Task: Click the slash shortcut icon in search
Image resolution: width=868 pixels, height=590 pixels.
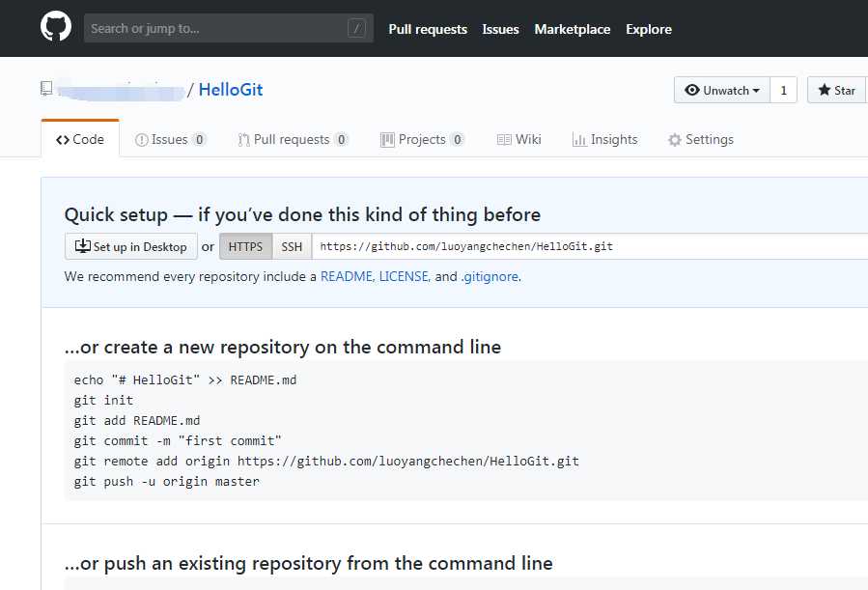Action: (x=356, y=28)
